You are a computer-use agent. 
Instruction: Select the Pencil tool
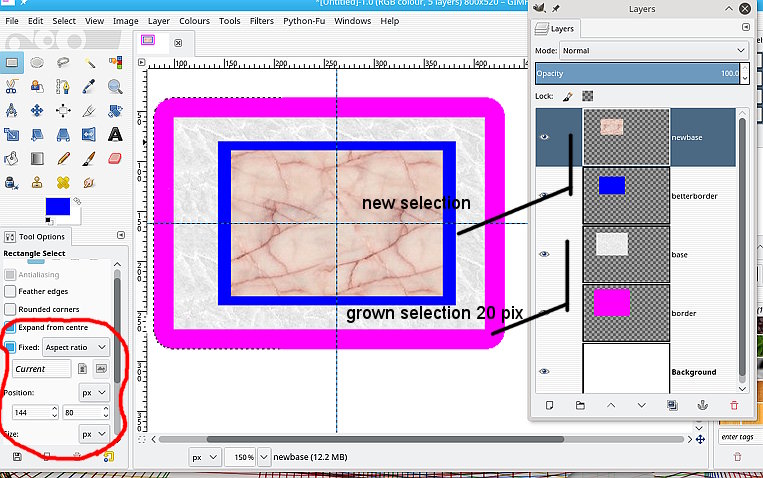[x=63, y=159]
